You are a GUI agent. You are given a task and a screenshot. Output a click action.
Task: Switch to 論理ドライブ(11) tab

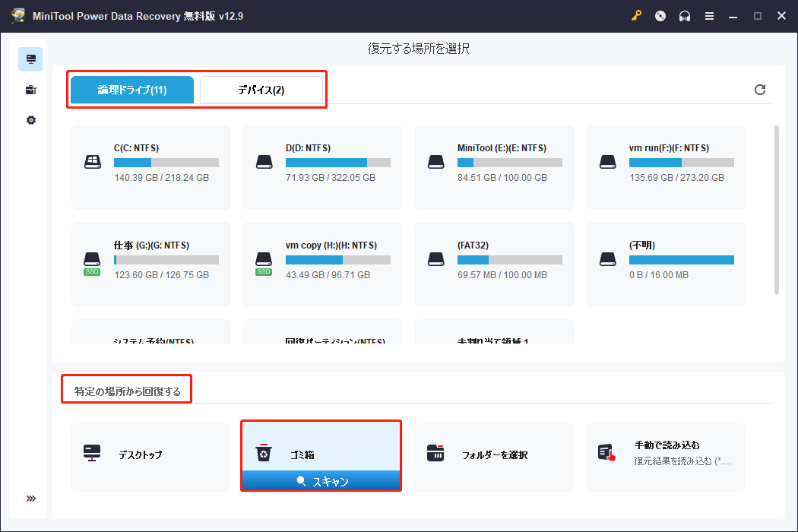point(132,90)
